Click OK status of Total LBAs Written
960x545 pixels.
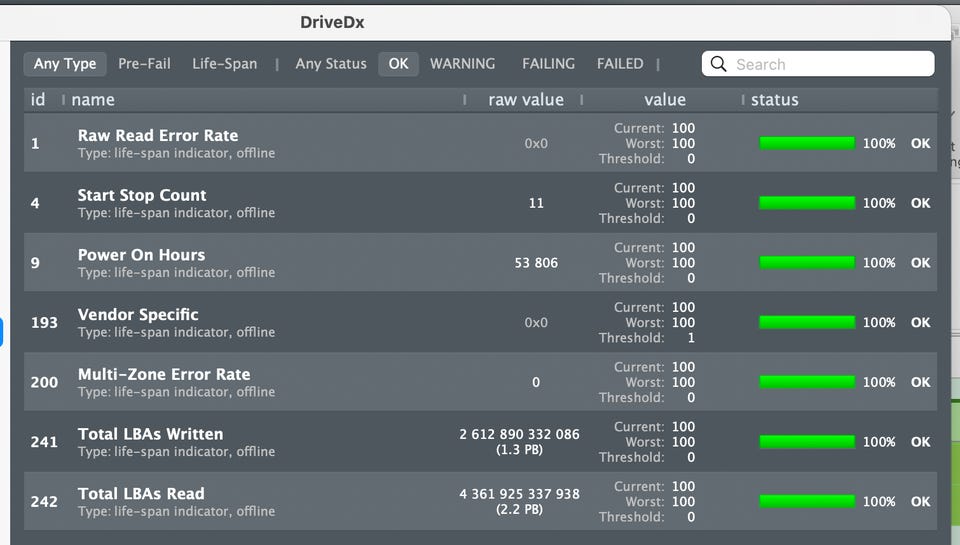(x=920, y=442)
